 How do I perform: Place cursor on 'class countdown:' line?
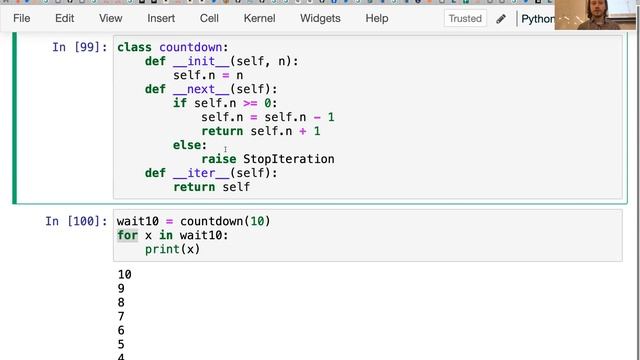(x=173, y=47)
